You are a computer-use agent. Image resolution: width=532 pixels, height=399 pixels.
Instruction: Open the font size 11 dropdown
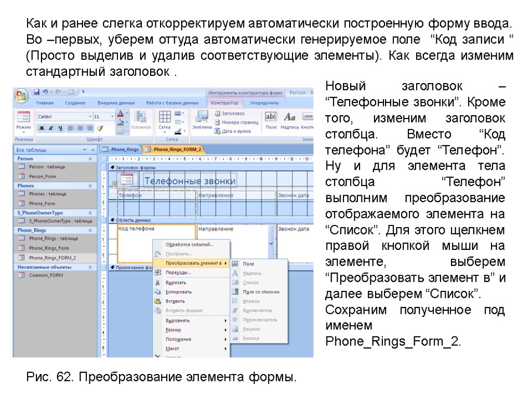click(x=112, y=117)
